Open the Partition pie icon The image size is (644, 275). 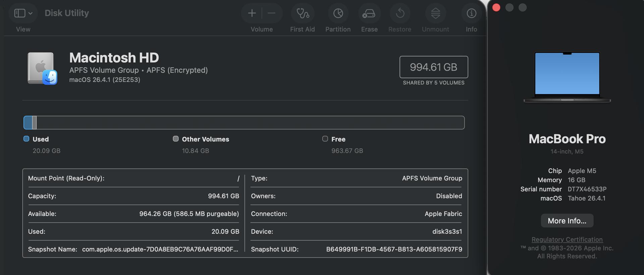pyautogui.click(x=338, y=13)
